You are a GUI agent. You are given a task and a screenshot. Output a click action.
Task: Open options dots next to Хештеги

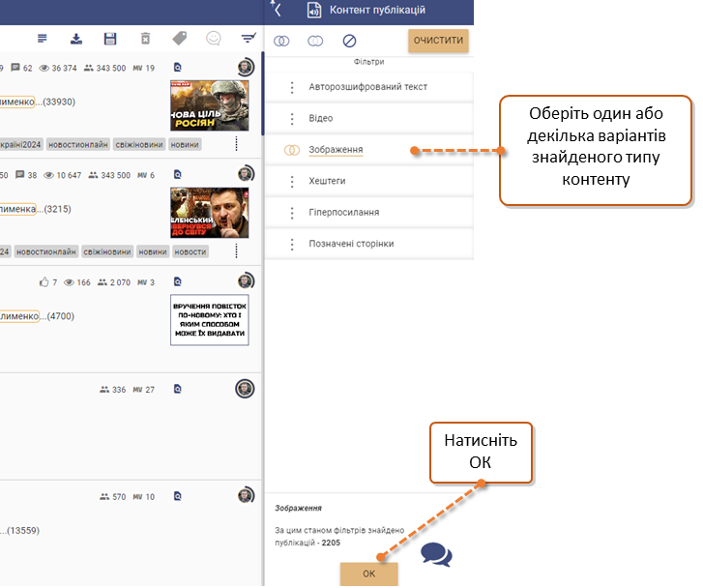pyautogui.click(x=292, y=182)
